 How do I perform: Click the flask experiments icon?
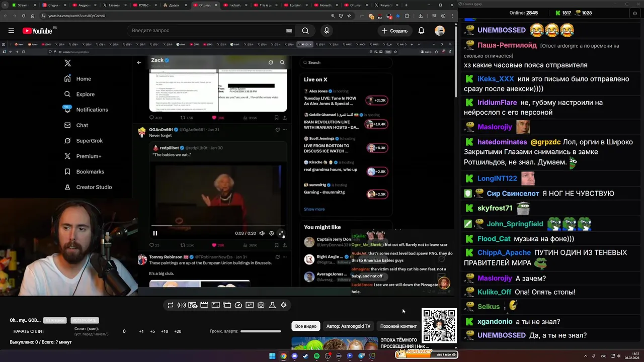(272, 305)
